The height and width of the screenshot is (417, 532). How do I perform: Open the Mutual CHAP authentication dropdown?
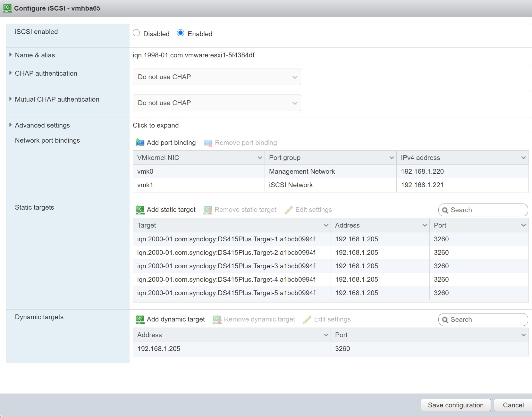(217, 103)
